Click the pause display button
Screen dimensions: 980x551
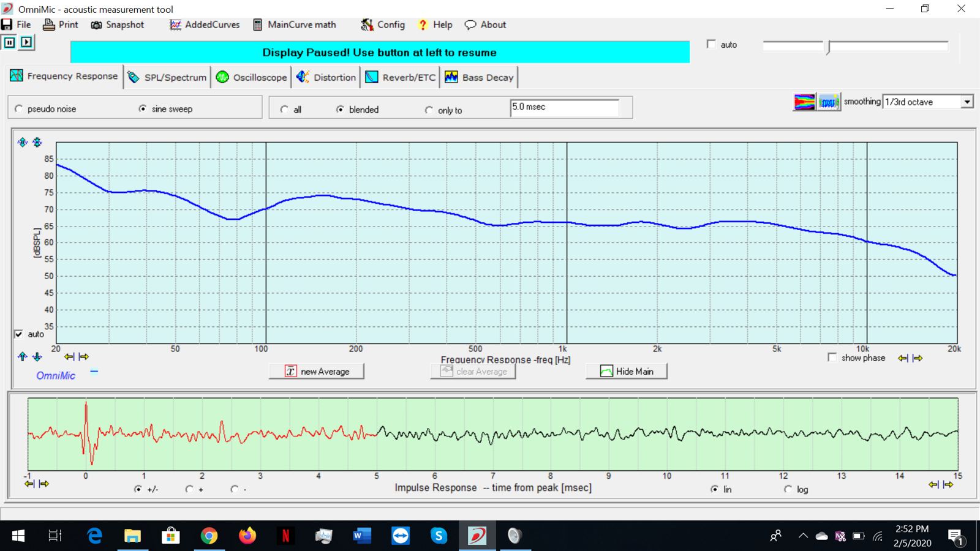pyautogui.click(x=10, y=42)
